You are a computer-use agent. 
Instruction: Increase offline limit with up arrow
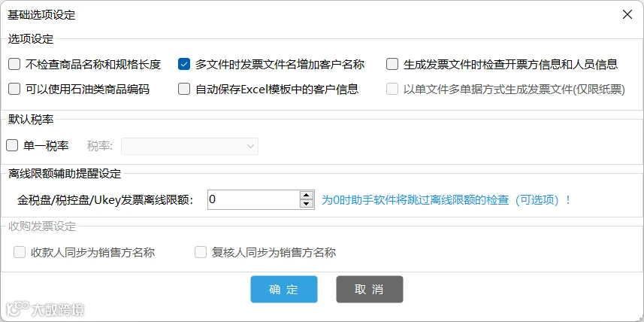[x=307, y=196]
